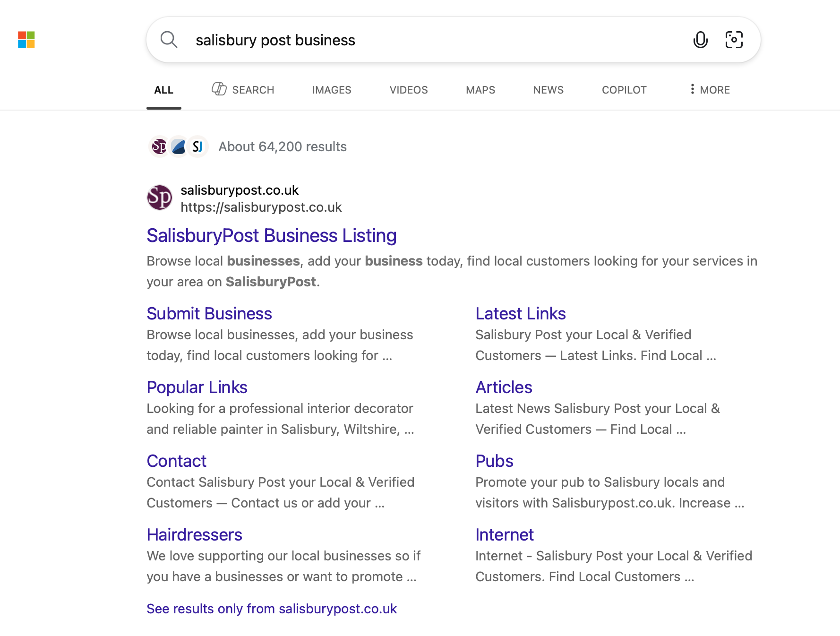Switch to the News tab
Viewport: 840px width, 636px height.
548,90
